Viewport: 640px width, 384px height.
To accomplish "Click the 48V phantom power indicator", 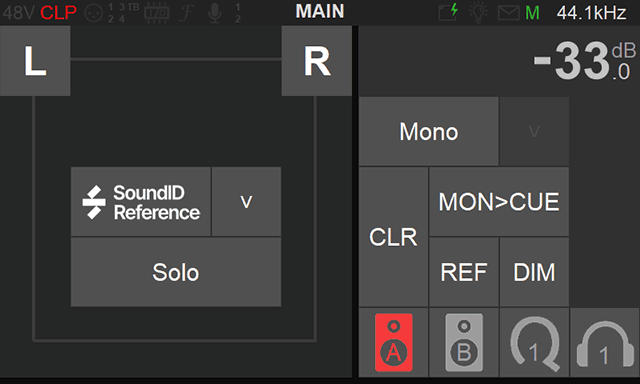I will 18,13.
